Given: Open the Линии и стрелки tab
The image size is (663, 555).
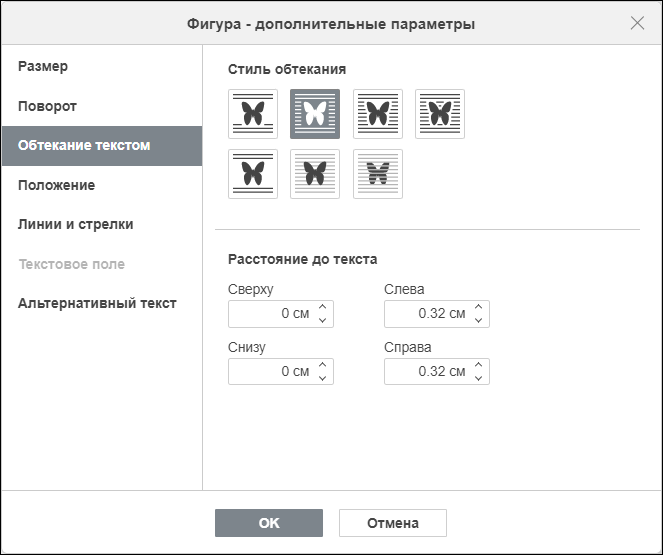Looking at the screenshot, I should pos(102,224).
